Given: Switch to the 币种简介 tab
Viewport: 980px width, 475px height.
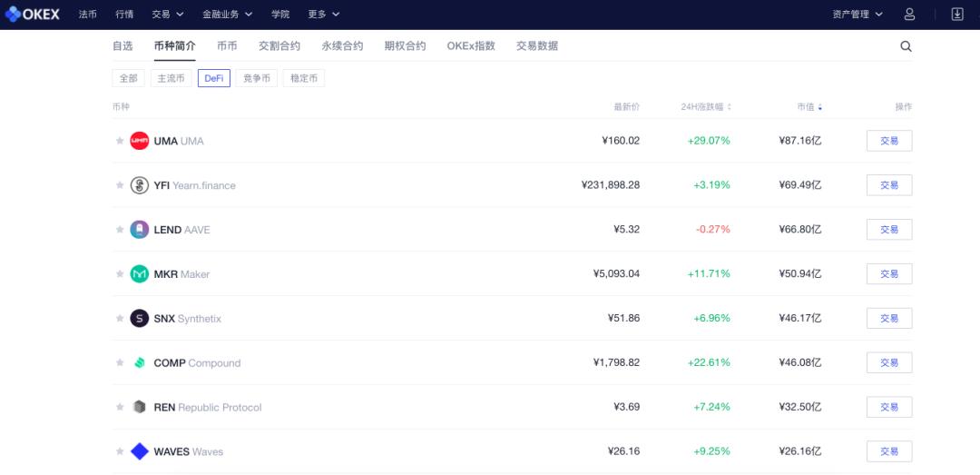Looking at the screenshot, I should point(175,45).
